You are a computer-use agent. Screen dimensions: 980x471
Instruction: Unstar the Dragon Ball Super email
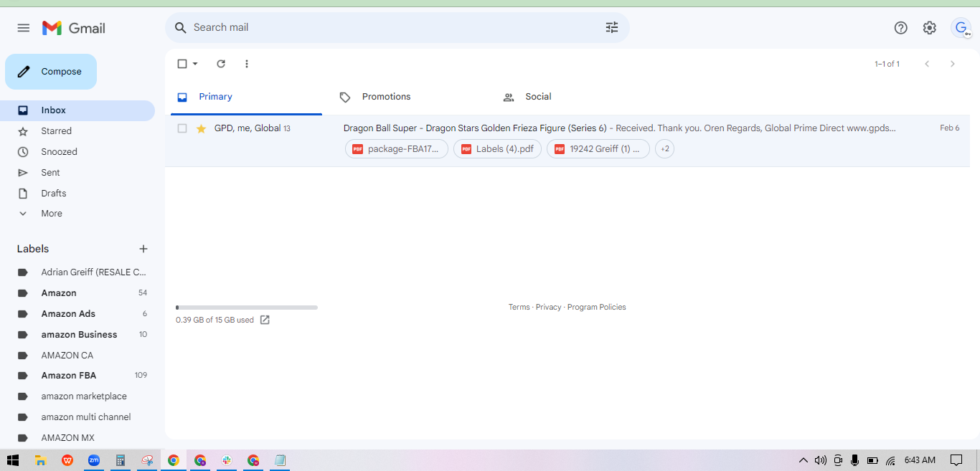[201, 128]
